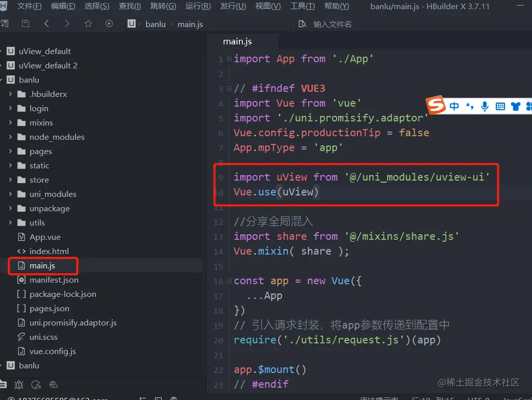Go back with the left arrow

pyautogui.click(x=46, y=23)
